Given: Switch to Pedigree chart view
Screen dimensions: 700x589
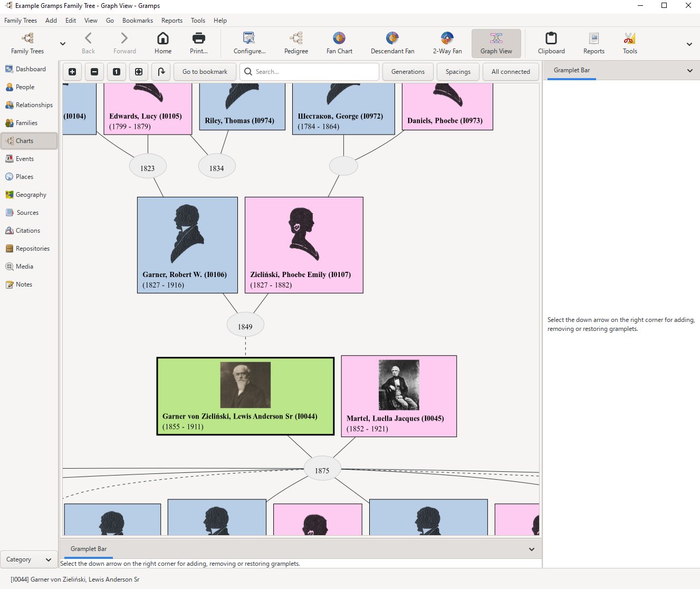Looking at the screenshot, I should point(296,43).
